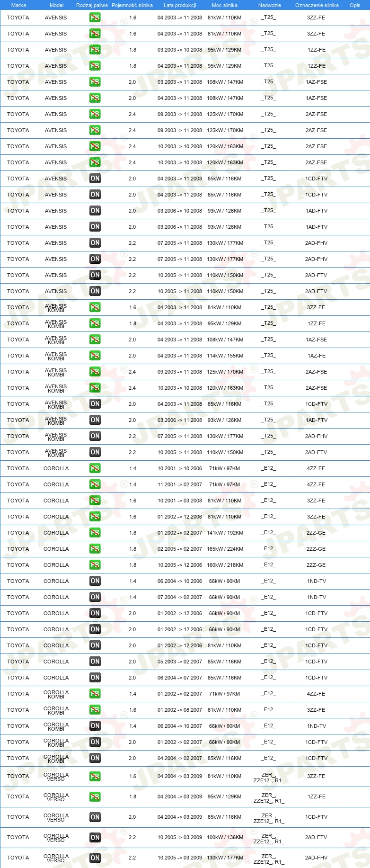
Task: Click date range 10.2005 -> 12.2006
Action: pos(180,565)
